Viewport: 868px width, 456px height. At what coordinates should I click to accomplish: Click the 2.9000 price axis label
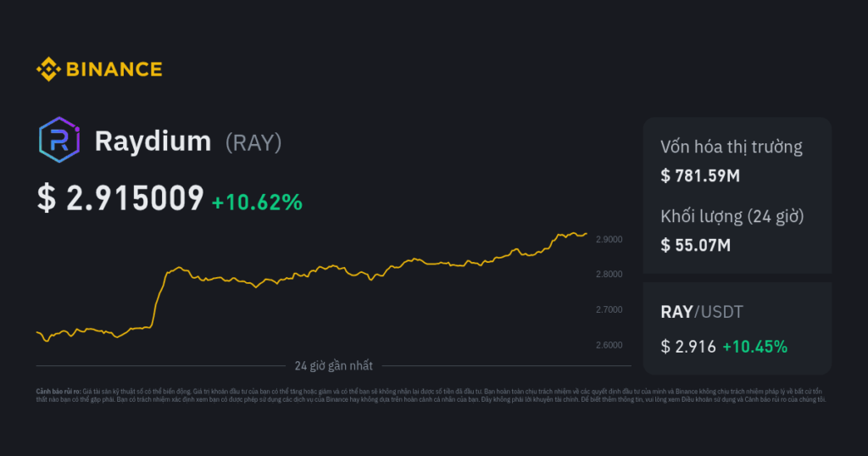pos(609,240)
